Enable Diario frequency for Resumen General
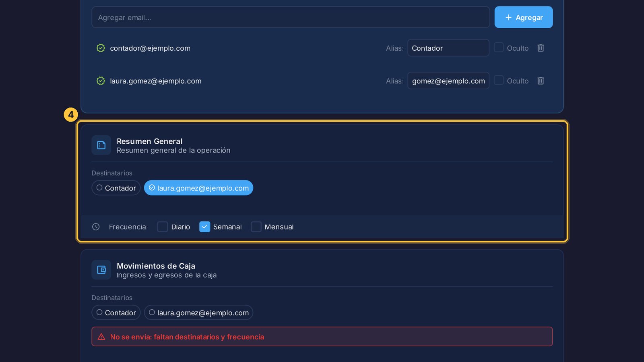Viewport: 644px width, 362px height. (x=163, y=227)
